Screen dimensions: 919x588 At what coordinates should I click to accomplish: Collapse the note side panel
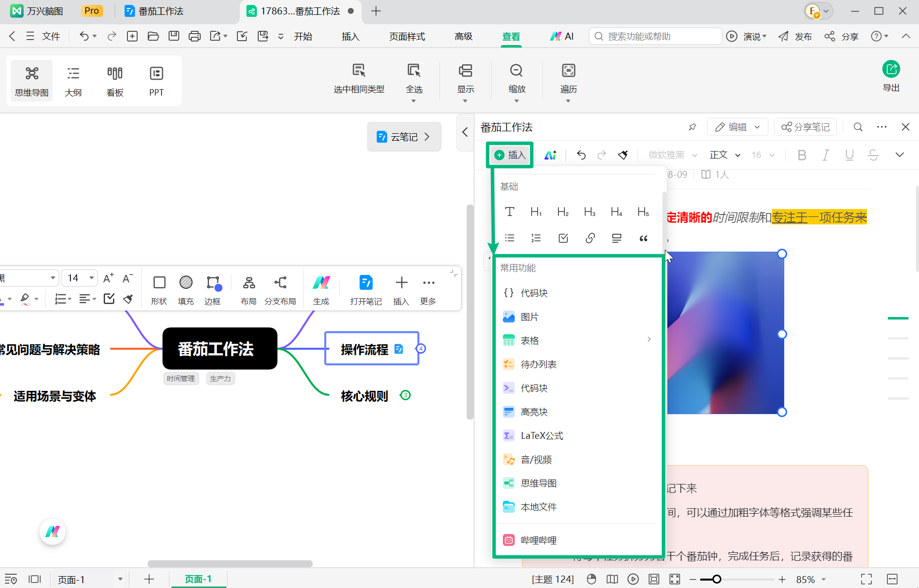[465, 132]
